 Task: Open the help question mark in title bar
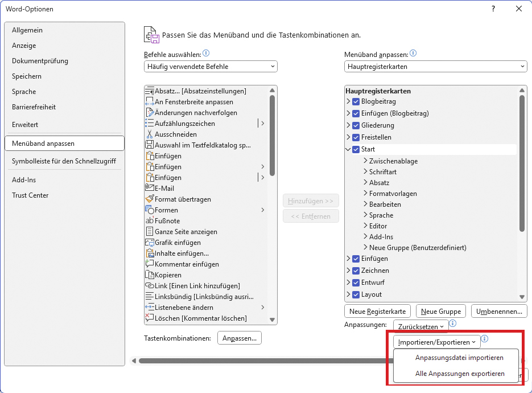[x=493, y=9]
